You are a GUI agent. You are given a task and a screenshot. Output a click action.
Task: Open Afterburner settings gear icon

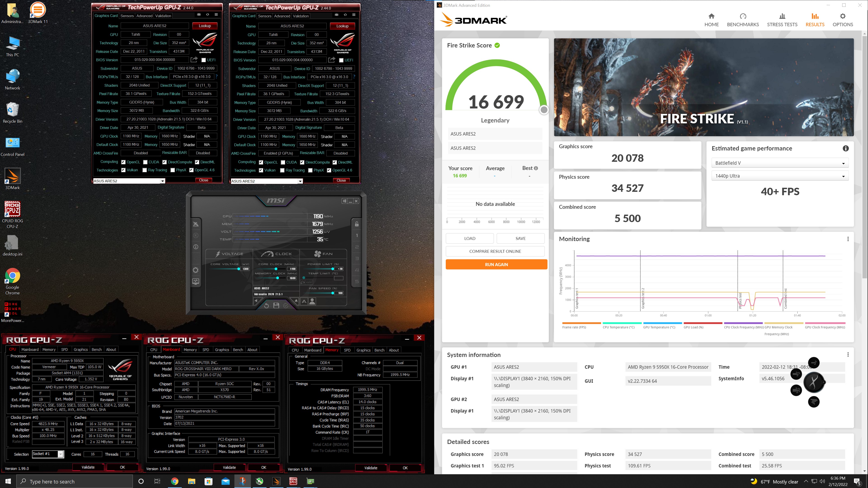(x=196, y=270)
